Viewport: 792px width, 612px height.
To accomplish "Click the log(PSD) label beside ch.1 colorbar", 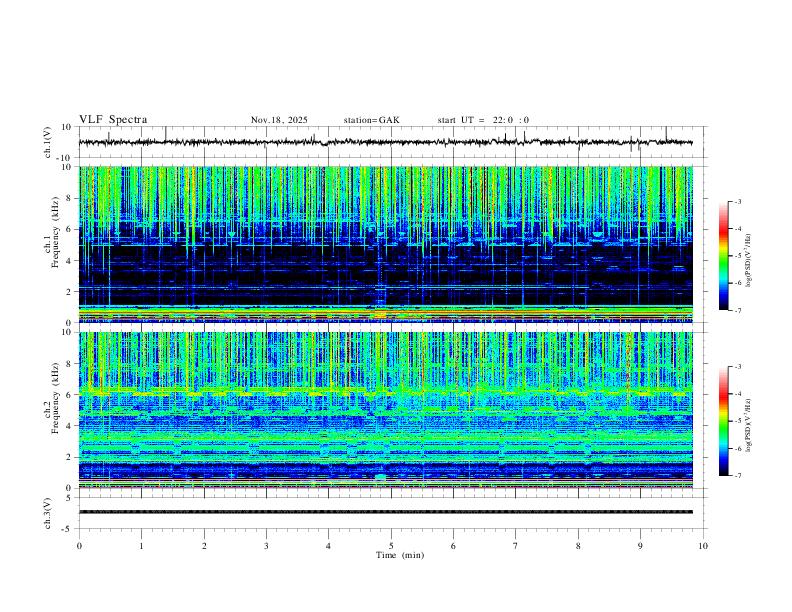I will pyautogui.click(x=748, y=261).
